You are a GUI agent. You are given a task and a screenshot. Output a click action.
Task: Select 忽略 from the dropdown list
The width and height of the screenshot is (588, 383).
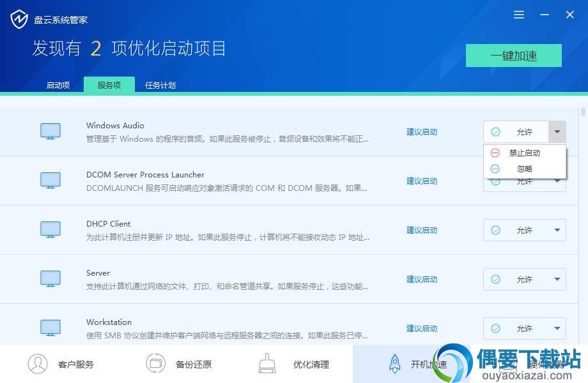pos(525,169)
